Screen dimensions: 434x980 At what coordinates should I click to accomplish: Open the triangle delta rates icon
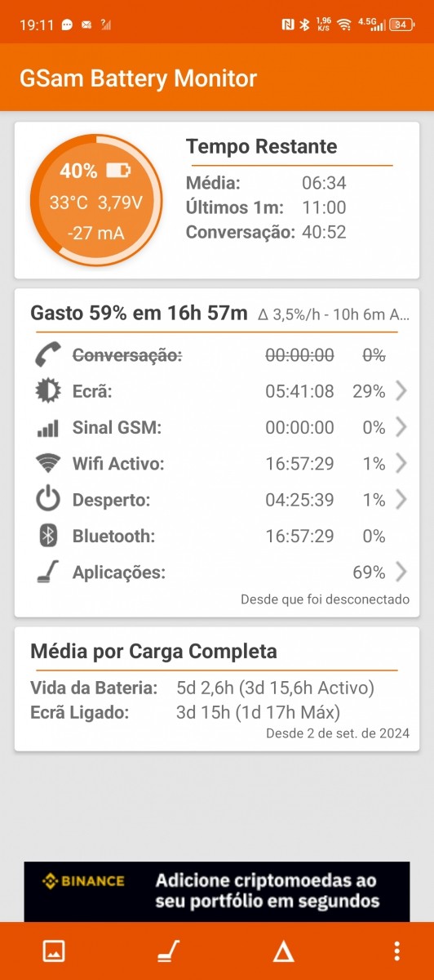(283, 951)
